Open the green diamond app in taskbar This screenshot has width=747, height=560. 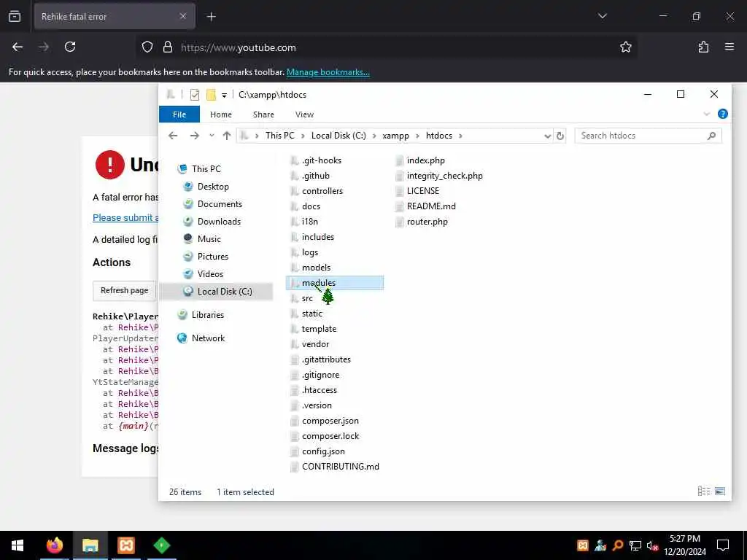tap(161, 545)
